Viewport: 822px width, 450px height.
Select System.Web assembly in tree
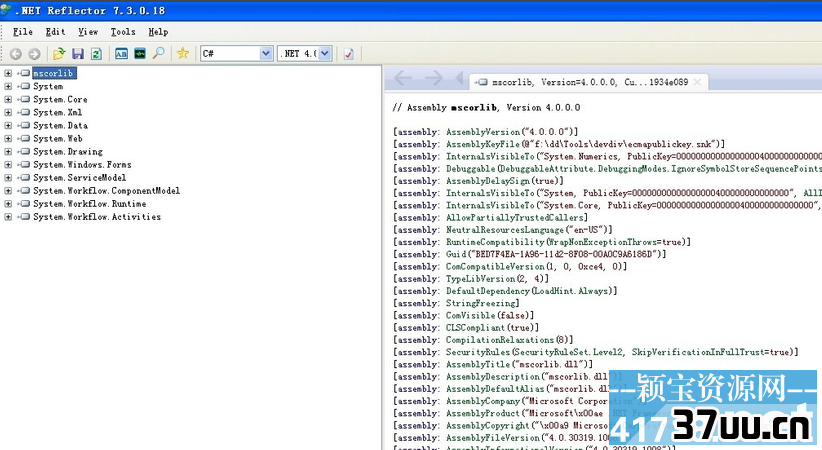click(x=58, y=138)
